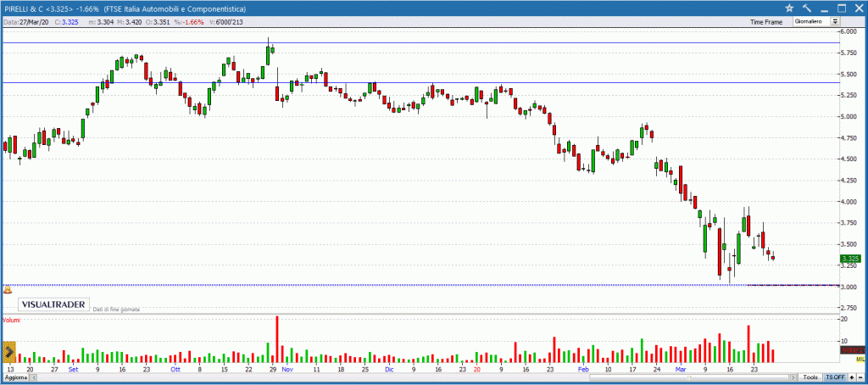Screen dimensions: 868x385
Task: Click the 'Mar' month label on time axis
Action: coord(681,368)
